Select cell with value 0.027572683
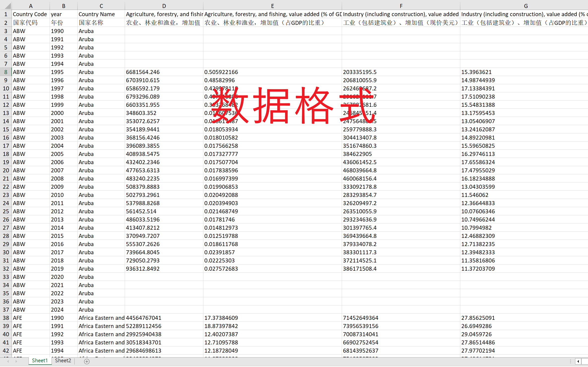The image size is (588, 367). (221, 269)
